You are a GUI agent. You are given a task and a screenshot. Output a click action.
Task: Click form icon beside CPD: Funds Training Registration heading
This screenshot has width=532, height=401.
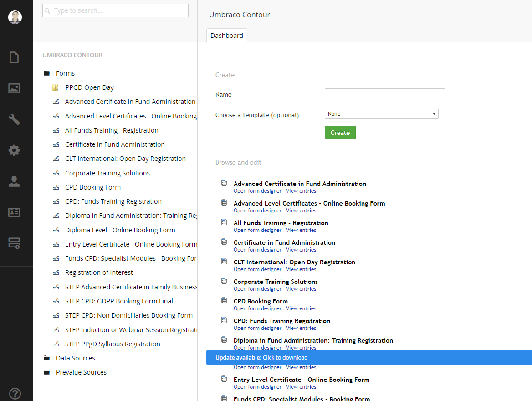[x=224, y=320]
